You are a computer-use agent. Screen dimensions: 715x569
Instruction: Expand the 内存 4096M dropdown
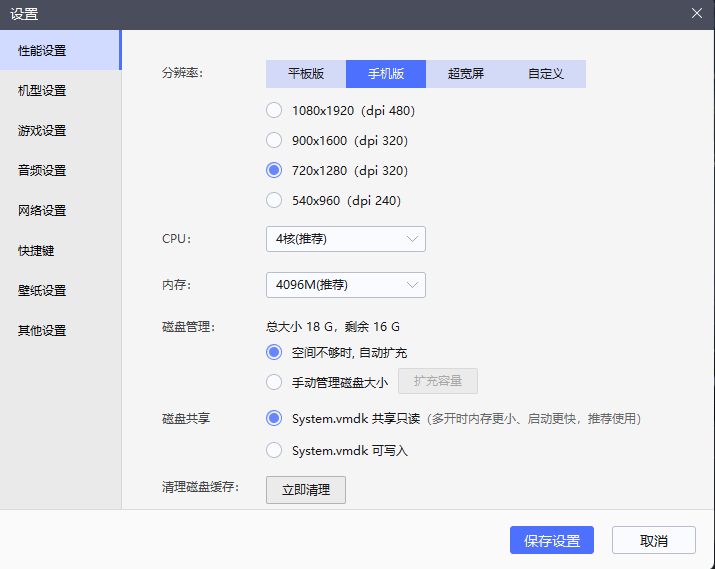click(x=345, y=285)
